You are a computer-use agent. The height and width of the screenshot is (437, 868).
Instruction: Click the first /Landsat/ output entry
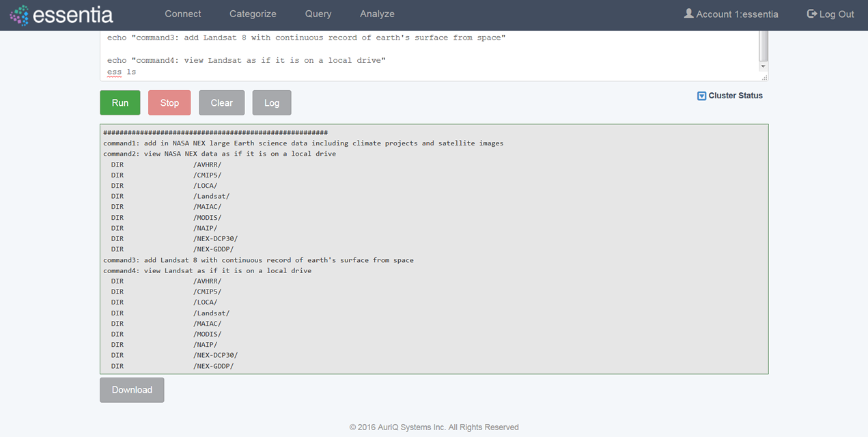click(211, 196)
